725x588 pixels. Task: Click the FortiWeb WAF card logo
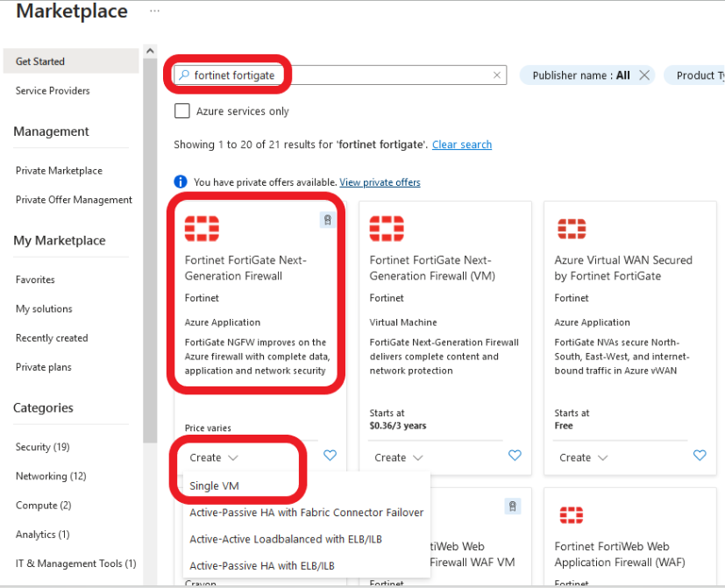pos(572,515)
